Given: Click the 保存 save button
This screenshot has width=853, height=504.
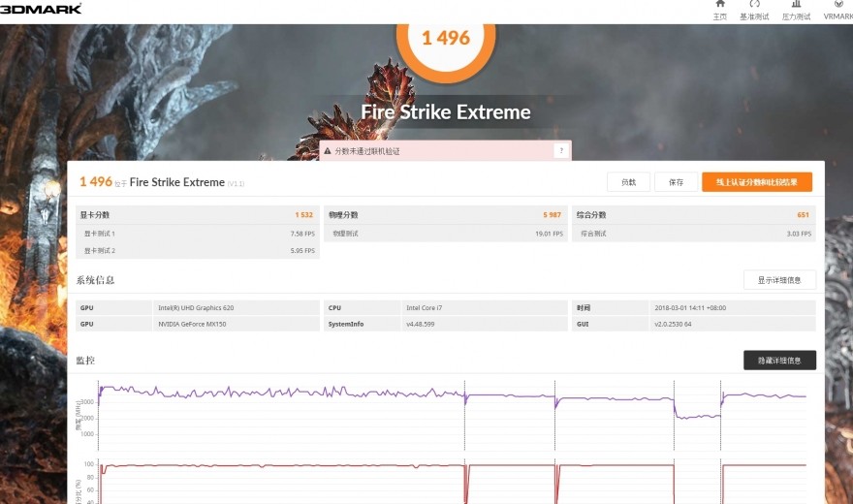Looking at the screenshot, I should tap(677, 182).
